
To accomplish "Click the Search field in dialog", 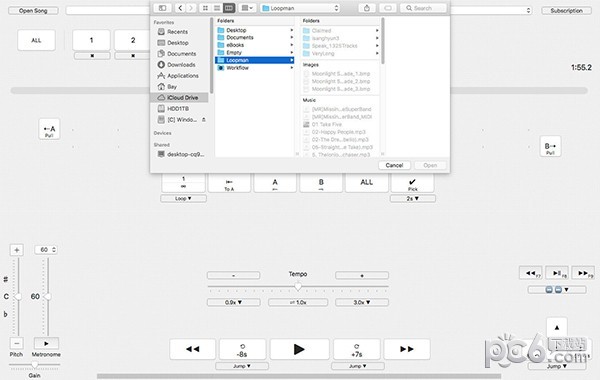I will [x=423, y=8].
